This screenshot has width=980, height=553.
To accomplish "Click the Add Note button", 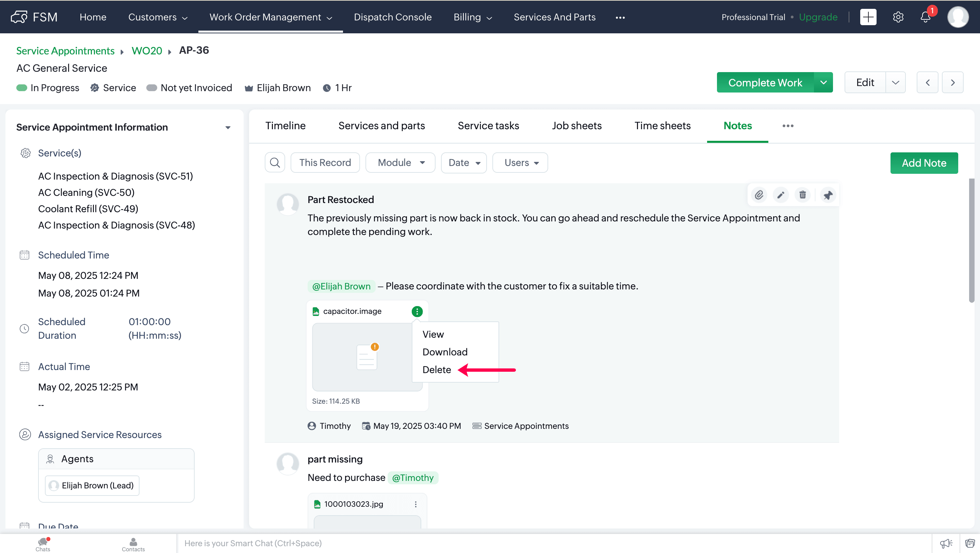I will (x=924, y=163).
